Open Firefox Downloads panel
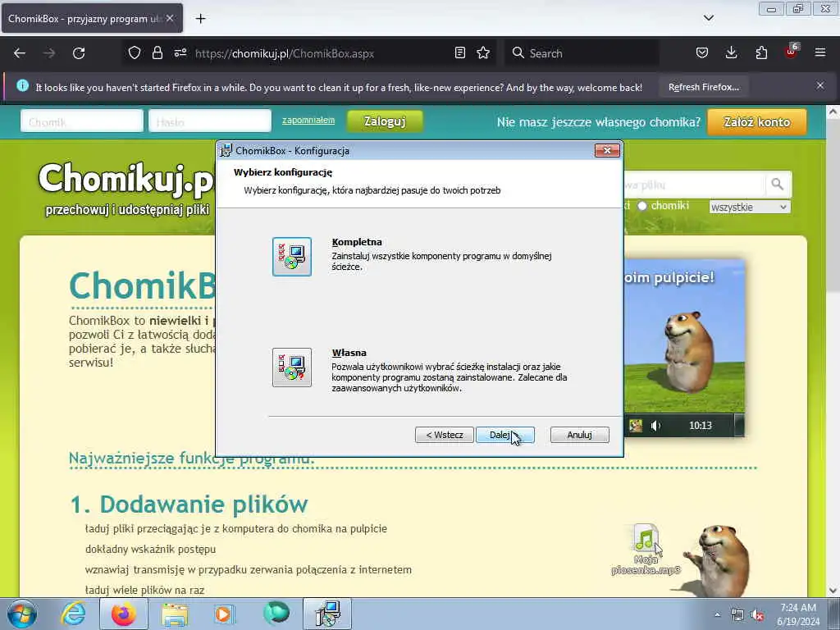This screenshot has height=630, width=840. point(731,53)
